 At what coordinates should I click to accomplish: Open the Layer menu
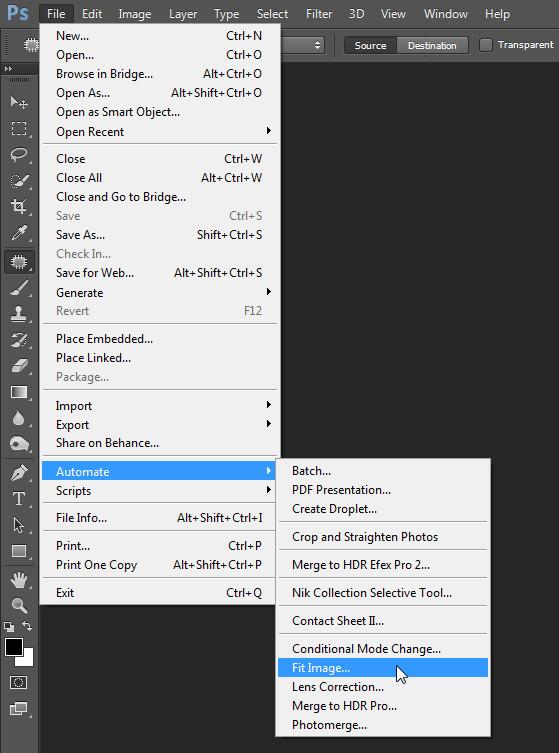[183, 14]
